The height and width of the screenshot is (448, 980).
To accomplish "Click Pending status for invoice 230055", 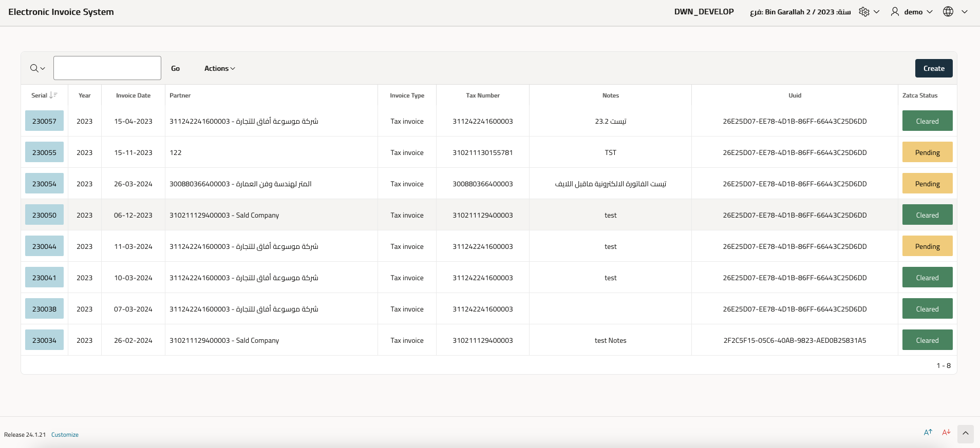I will click(x=927, y=152).
